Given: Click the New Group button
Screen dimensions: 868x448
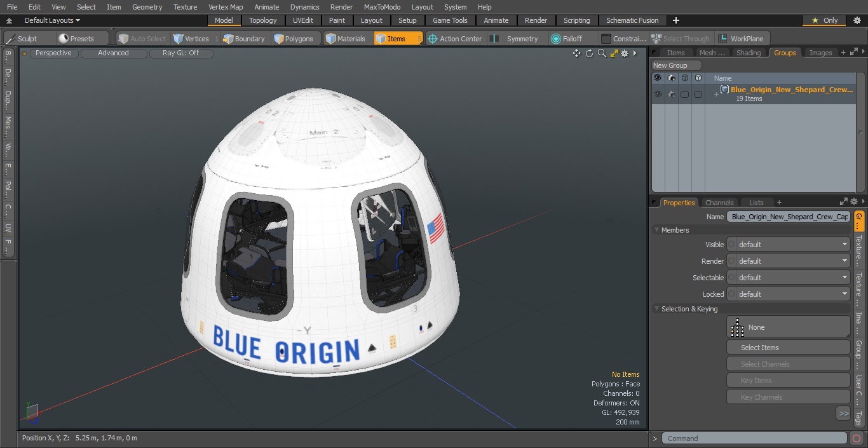Looking at the screenshot, I should pyautogui.click(x=677, y=65).
